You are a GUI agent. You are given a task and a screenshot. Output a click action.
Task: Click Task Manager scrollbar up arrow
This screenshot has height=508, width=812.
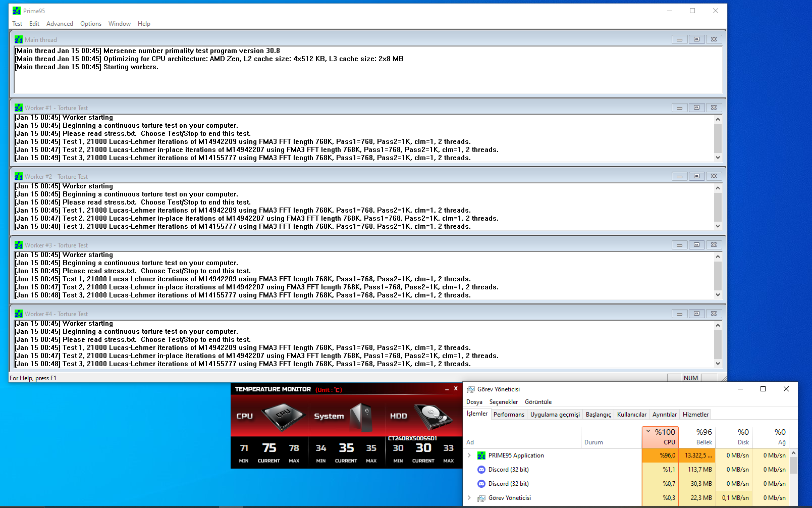pos(793,453)
